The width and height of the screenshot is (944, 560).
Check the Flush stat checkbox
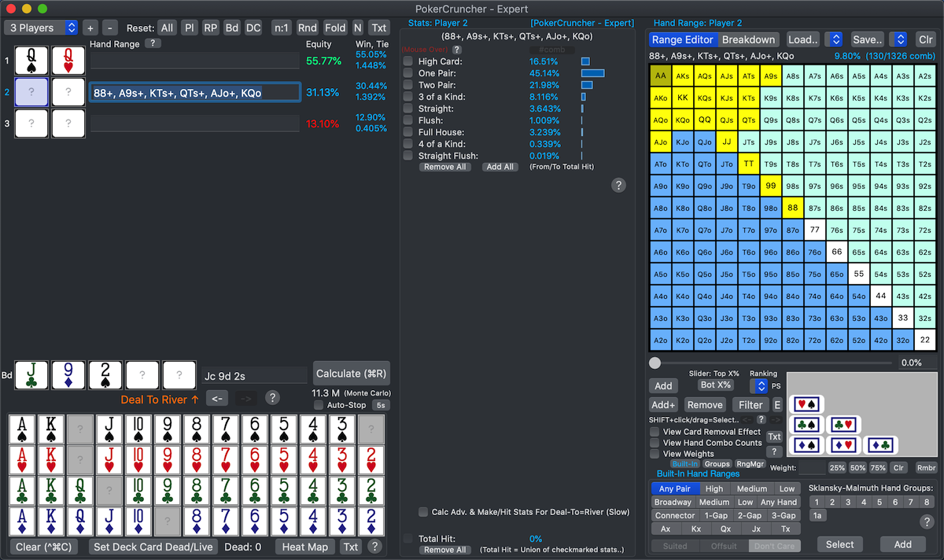[407, 120]
